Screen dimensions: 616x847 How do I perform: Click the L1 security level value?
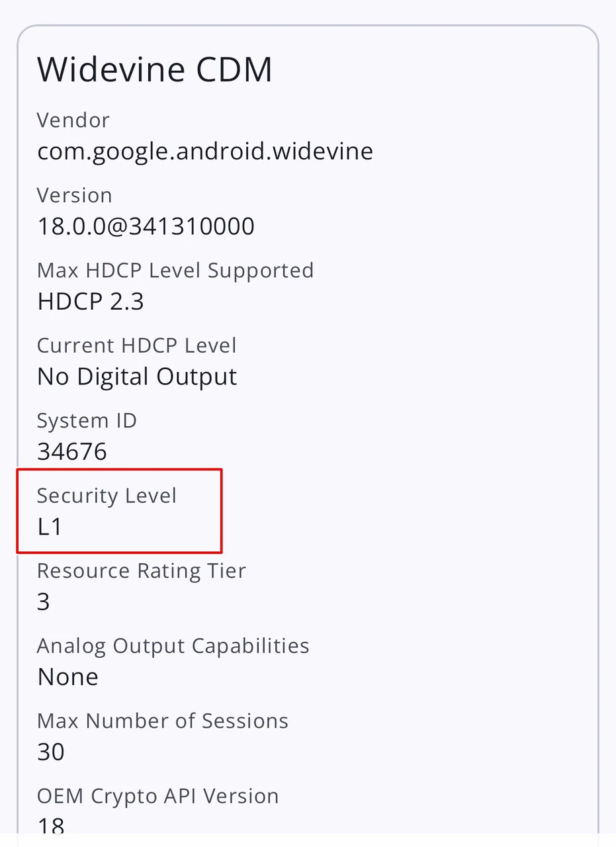coord(50,527)
